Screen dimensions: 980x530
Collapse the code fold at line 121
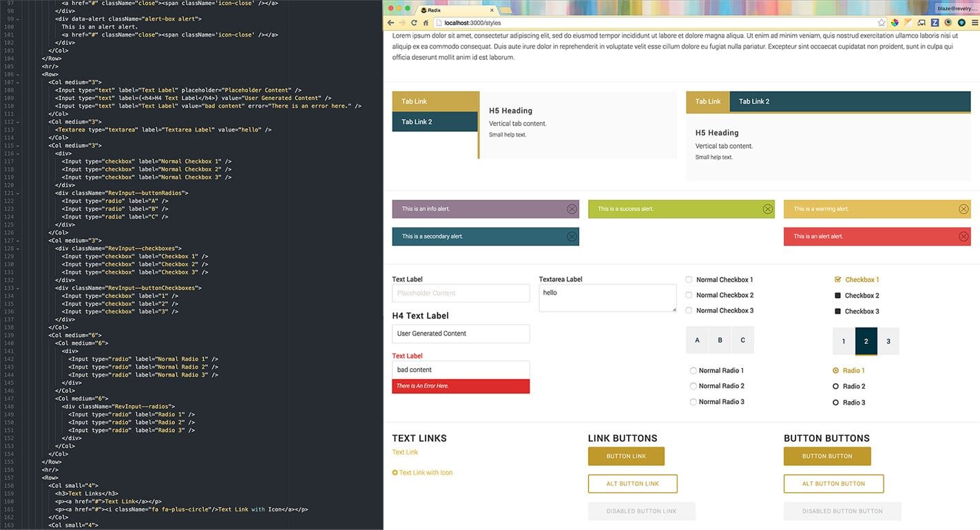(18, 193)
